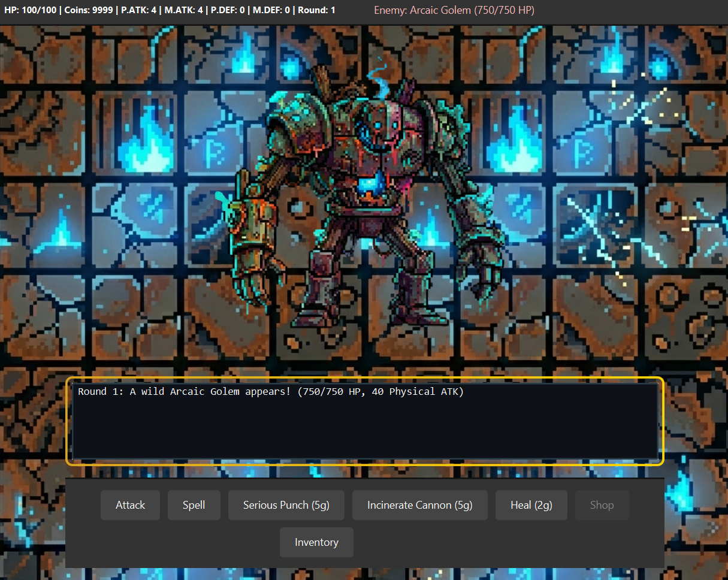This screenshot has height=580, width=728.
Task: Open the Shop button
Action: click(602, 505)
